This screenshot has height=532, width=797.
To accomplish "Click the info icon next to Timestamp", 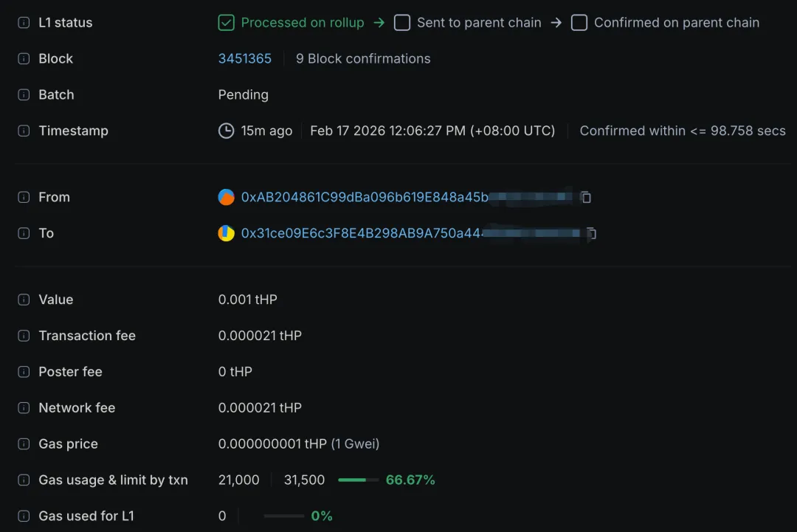I will 24,131.
